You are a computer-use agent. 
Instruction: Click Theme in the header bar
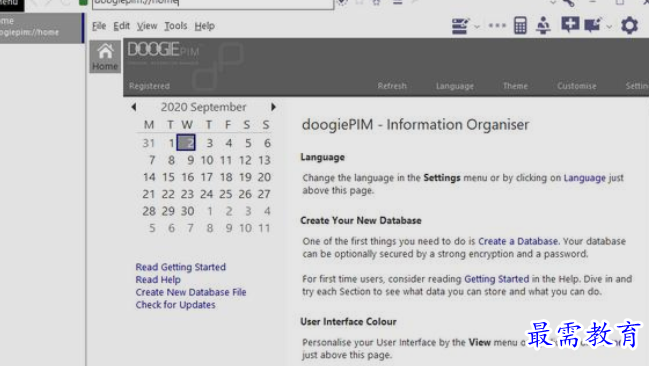click(515, 86)
